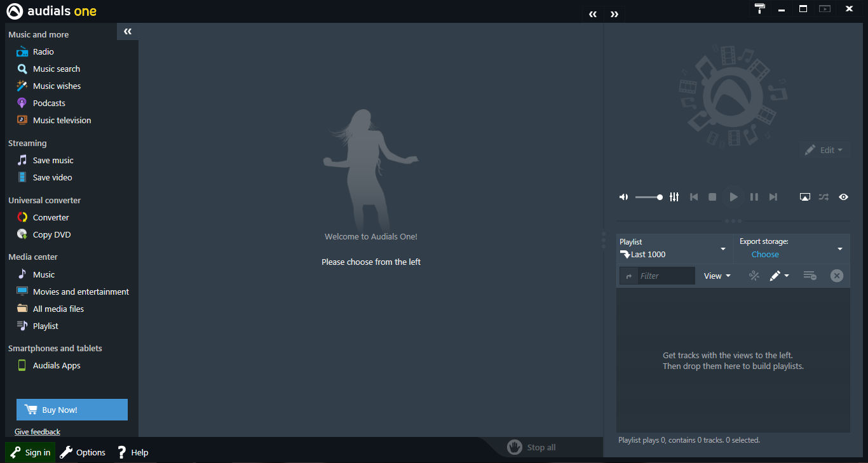Toggle the eye visualization view
The width and height of the screenshot is (868, 463).
(843, 197)
